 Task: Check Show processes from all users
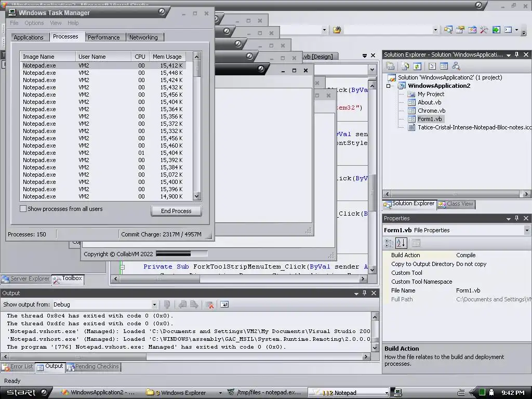click(x=23, y=209)
